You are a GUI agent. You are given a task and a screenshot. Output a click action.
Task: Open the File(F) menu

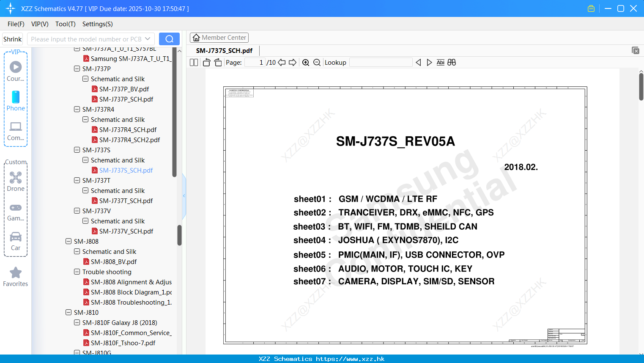click(16, 24)
